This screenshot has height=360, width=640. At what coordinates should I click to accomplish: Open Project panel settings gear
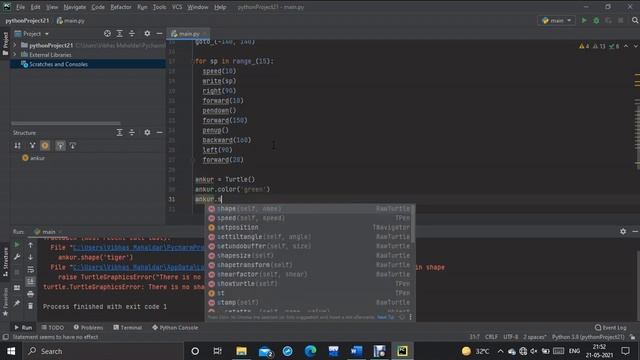147,33
